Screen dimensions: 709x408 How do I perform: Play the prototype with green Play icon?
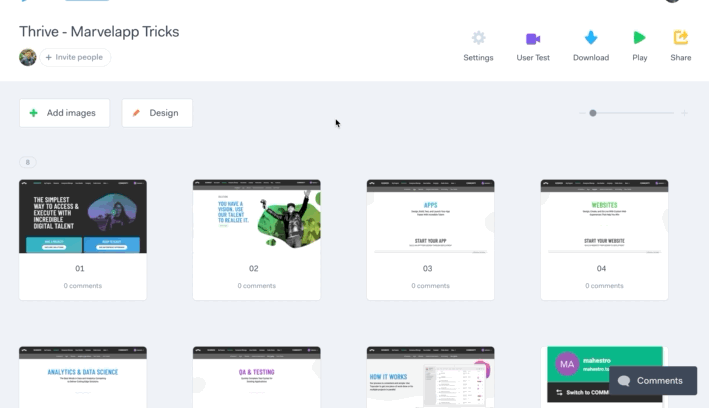[x=639, y=38]
